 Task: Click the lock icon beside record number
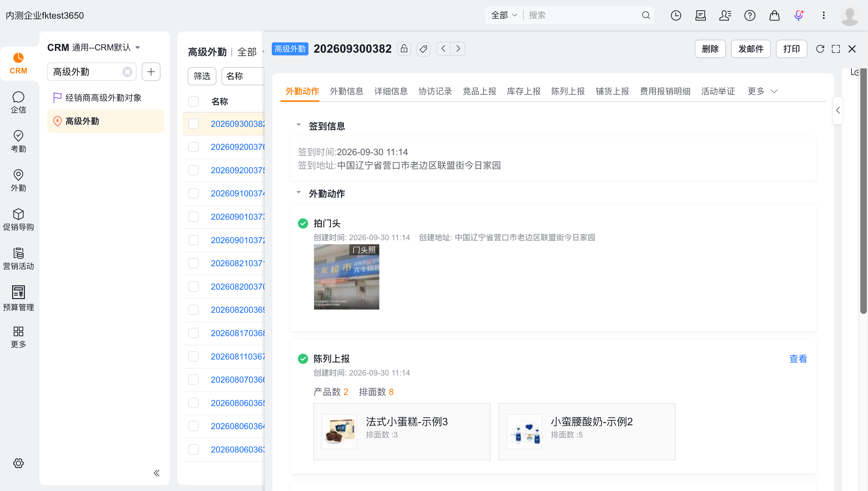tap(404, 49)
